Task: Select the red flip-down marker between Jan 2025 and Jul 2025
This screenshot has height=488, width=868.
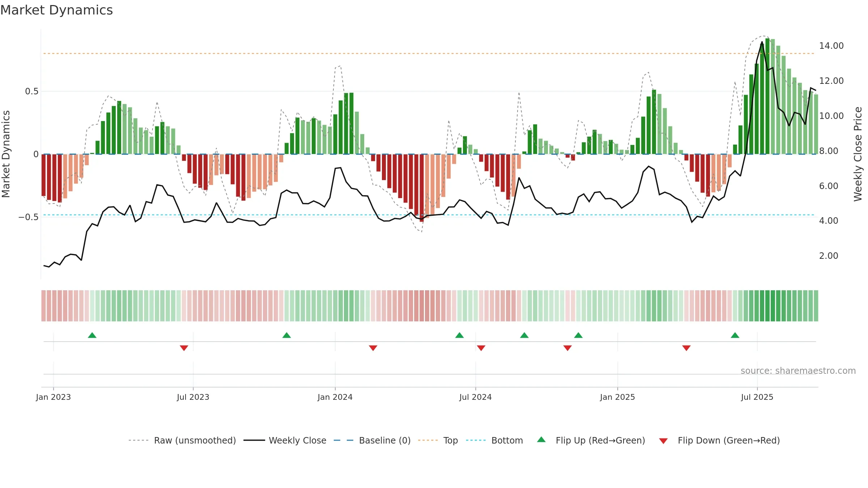Action: (x=686, y=348)
